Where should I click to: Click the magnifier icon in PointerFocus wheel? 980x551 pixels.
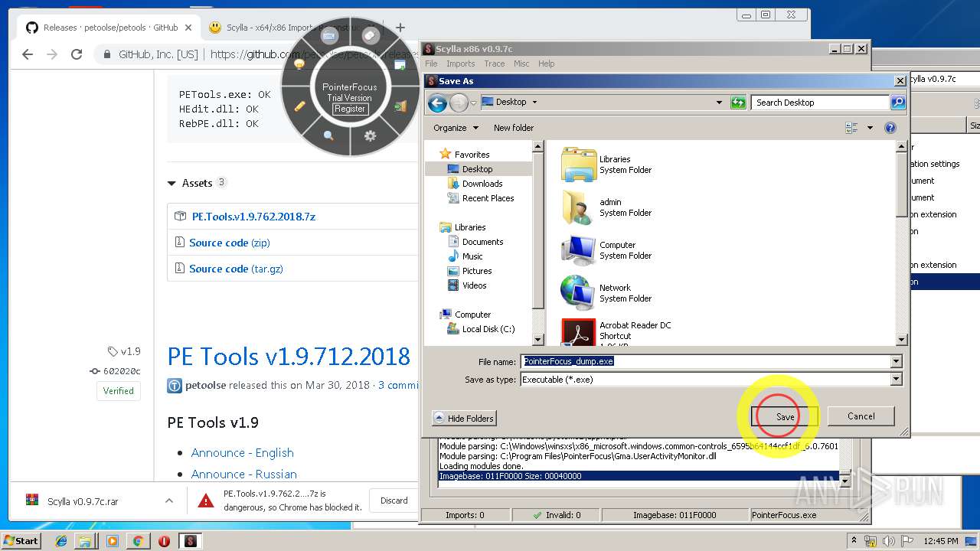(328, 135)
